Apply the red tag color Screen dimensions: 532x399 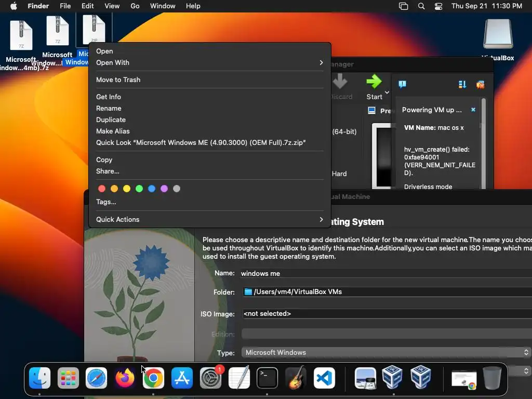tap(102, 189)
